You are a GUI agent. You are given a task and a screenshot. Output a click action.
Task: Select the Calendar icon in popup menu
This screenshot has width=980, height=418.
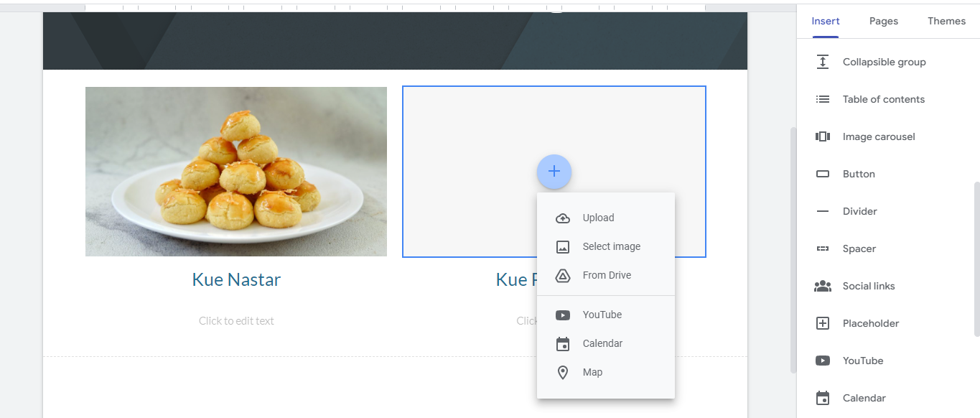click(563, 344)
